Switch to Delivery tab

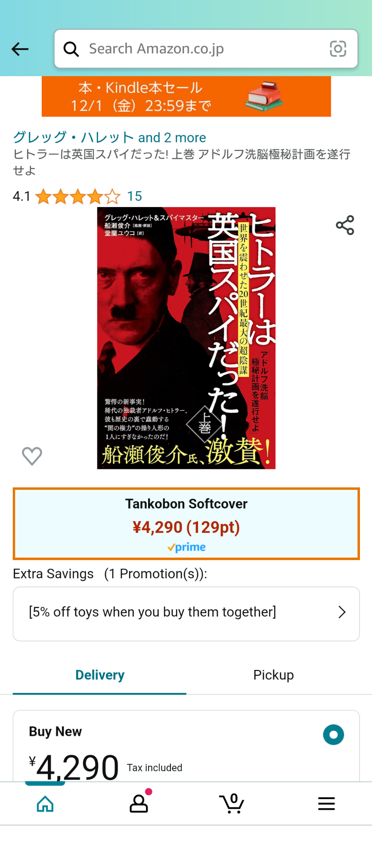pyautogui.click(x=100, y=675)
